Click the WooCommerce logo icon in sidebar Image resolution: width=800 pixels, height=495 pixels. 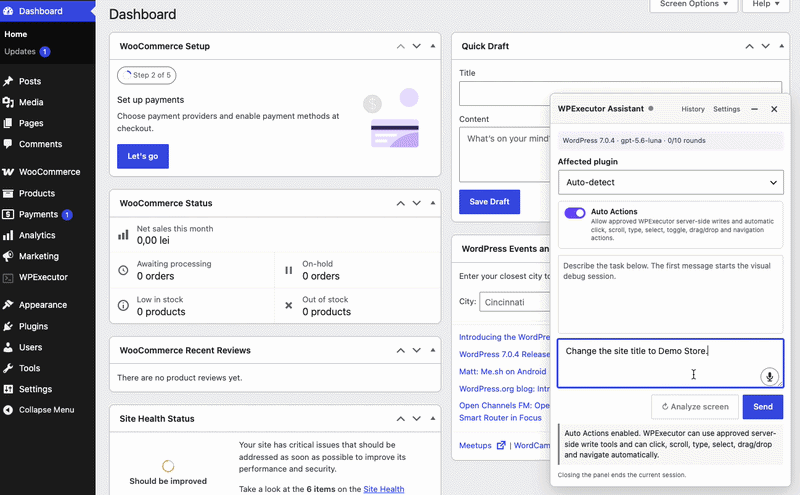8,172
